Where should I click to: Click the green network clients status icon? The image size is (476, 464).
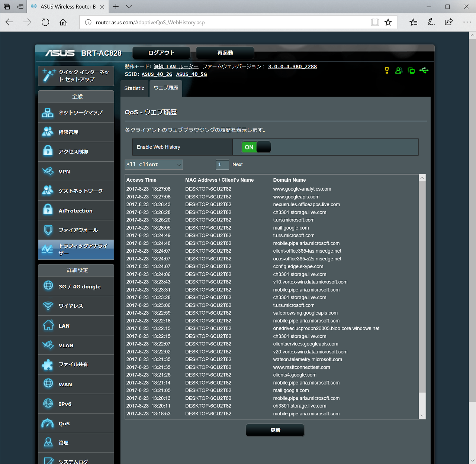(x=411, y=71)
